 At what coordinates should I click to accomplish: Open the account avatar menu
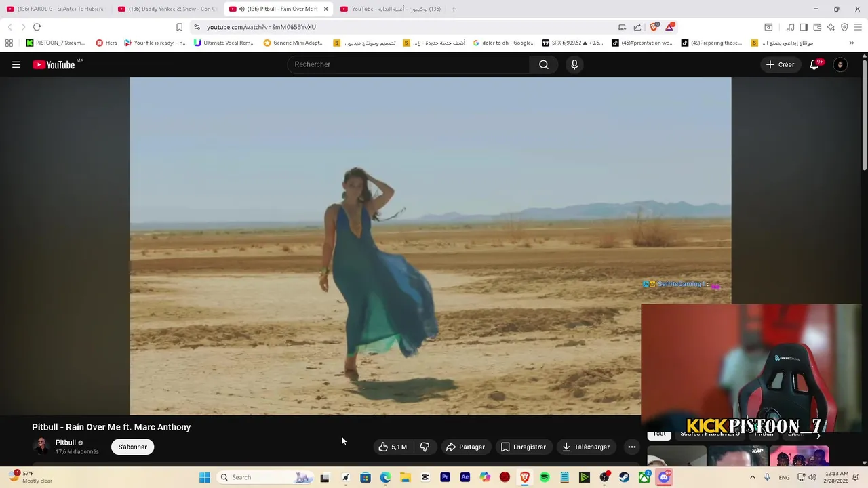(840, 64)
